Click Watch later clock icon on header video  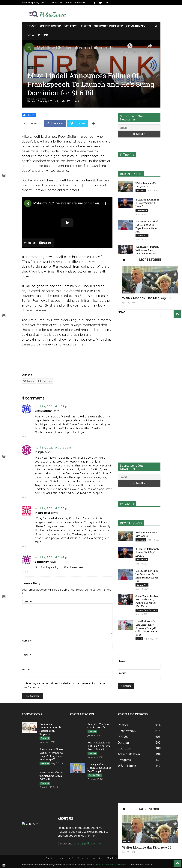tap(130, 45)
